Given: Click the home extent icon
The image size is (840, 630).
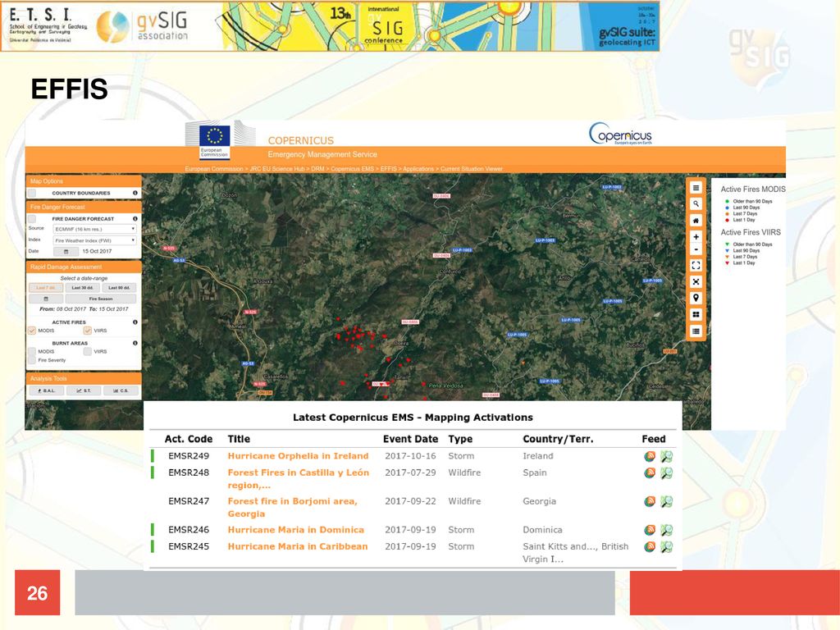Looking at the screenshot, I should [x=696, y=221].
